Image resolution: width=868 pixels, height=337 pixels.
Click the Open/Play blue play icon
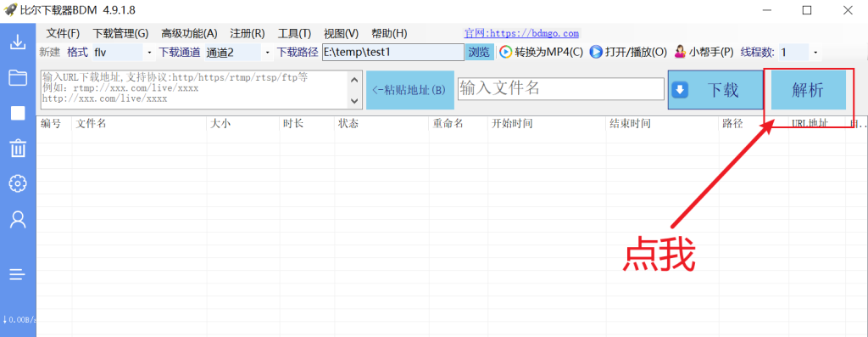coord(596,52)
